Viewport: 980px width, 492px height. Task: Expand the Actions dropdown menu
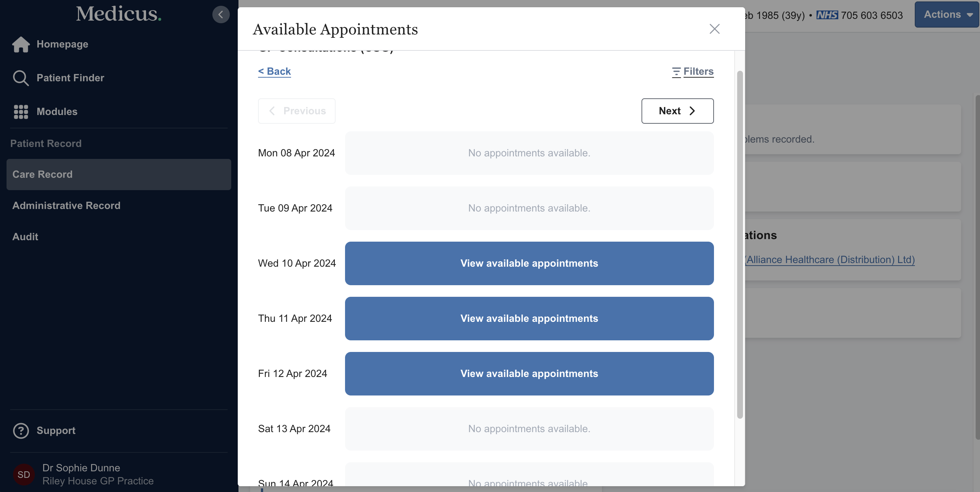point(947,15)
